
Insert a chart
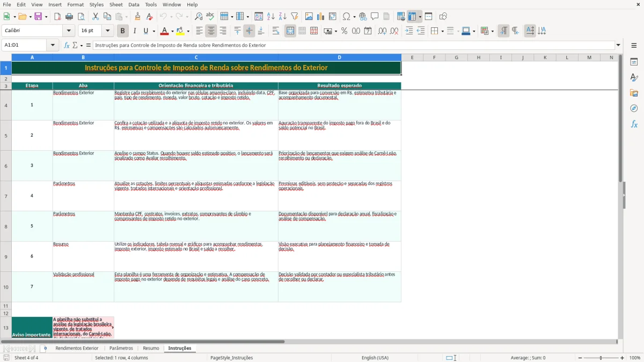(321, 17)
